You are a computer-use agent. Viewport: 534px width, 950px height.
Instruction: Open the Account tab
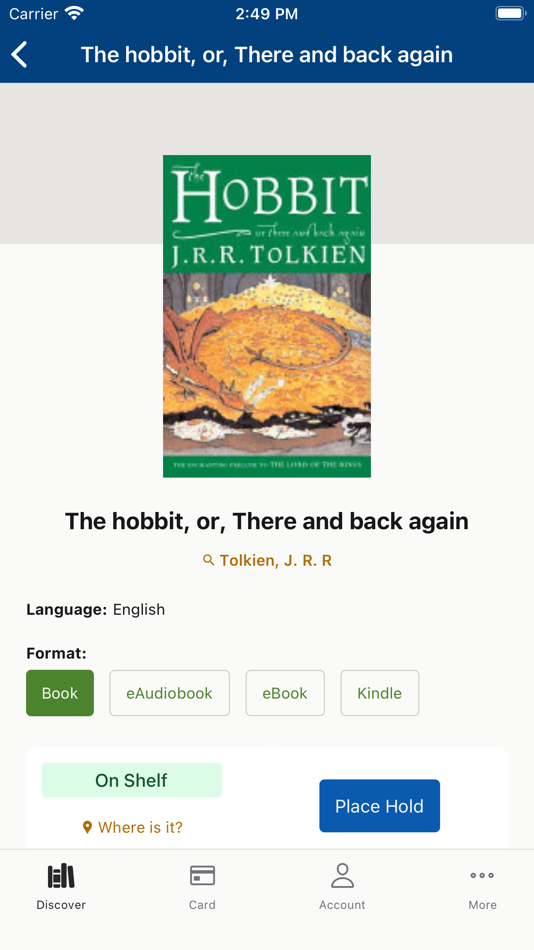pyautogui.click(x=342, y=888)
